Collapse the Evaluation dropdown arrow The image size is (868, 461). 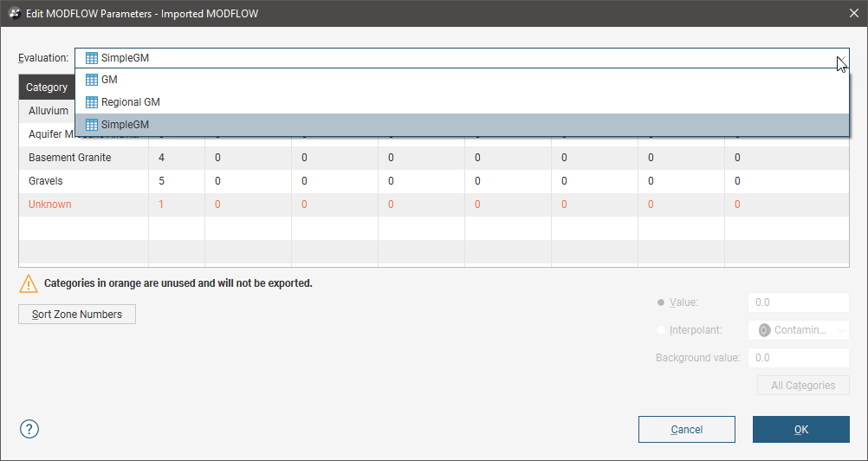[839, 59]
